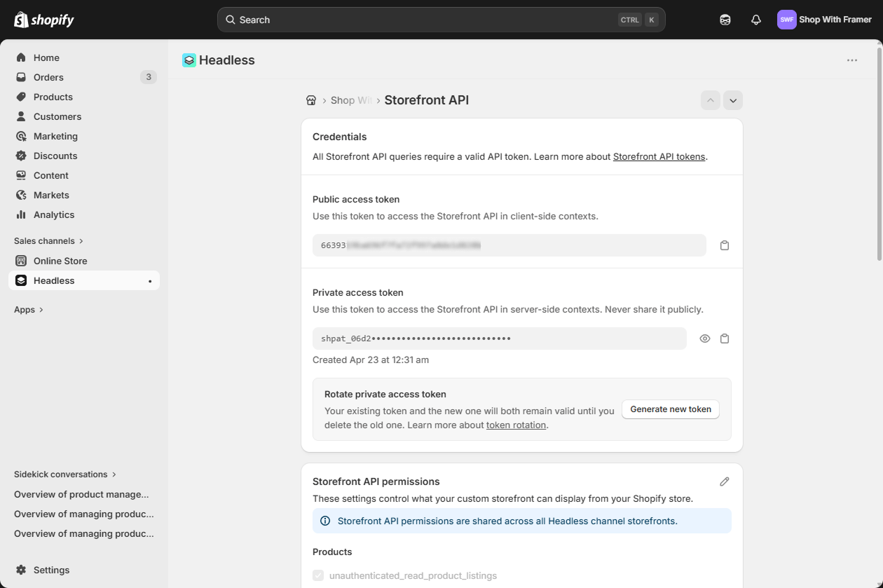The image size is (883, 588).
Task: Open the SWF store avatar menu
Action: [787, 20]
